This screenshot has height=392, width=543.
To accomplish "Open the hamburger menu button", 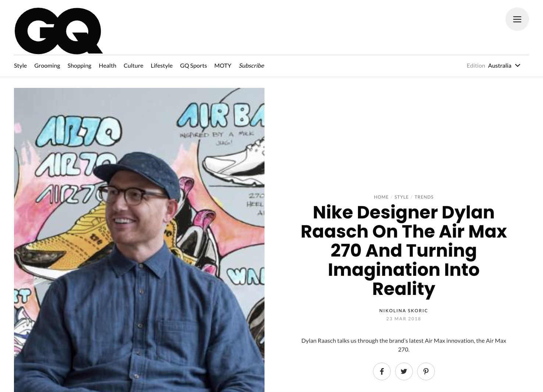I will (517, 19).
